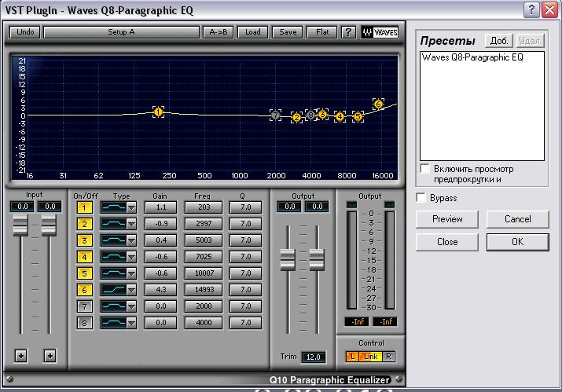Toggle band 2 on/off button

(x=85, y=224)
